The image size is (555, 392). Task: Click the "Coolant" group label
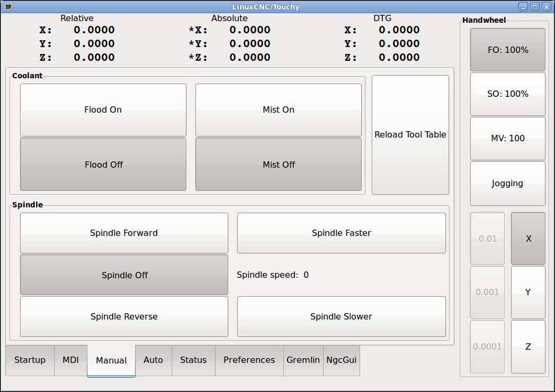tap(27, 76)
